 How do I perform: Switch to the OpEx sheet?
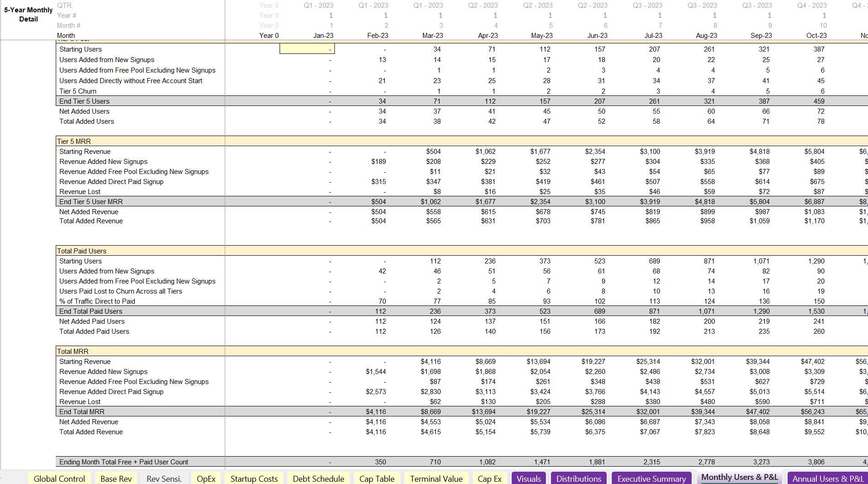pyautogui.click(x=206, y=479)
